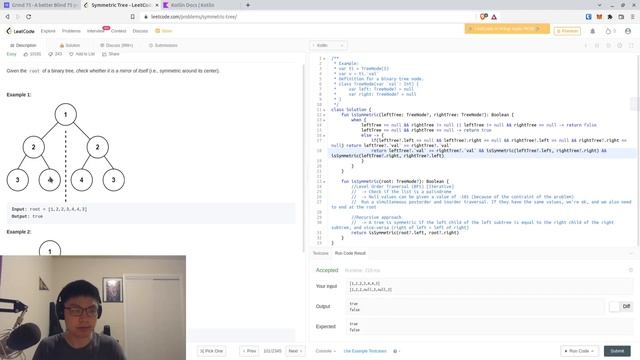Open the extensions puzzle-piece menu

pos(610,17)
